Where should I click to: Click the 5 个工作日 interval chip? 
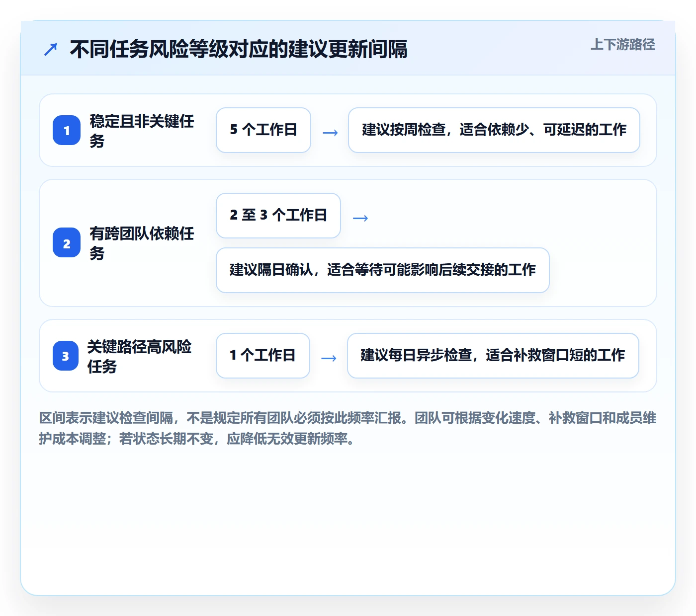[x=263, y=130]
